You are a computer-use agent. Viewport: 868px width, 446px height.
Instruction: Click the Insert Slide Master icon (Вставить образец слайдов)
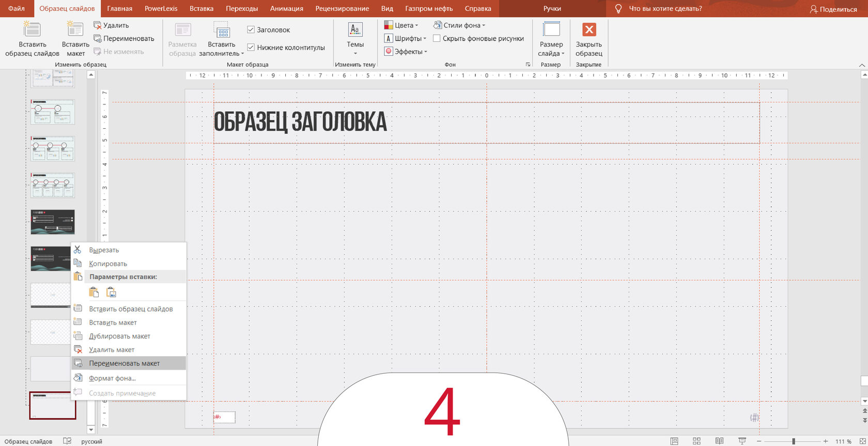tap(32, 30)
